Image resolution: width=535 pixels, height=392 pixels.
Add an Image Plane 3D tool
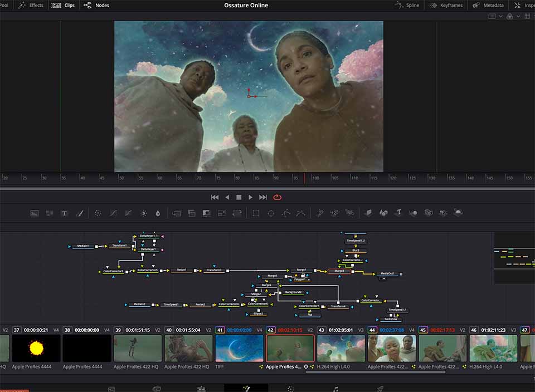click(368, 213)
